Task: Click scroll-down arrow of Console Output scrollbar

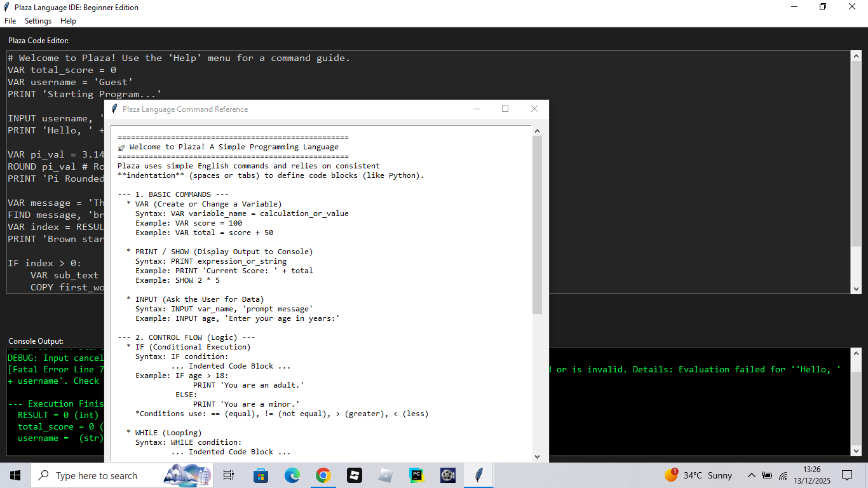Action: (856, 451)
